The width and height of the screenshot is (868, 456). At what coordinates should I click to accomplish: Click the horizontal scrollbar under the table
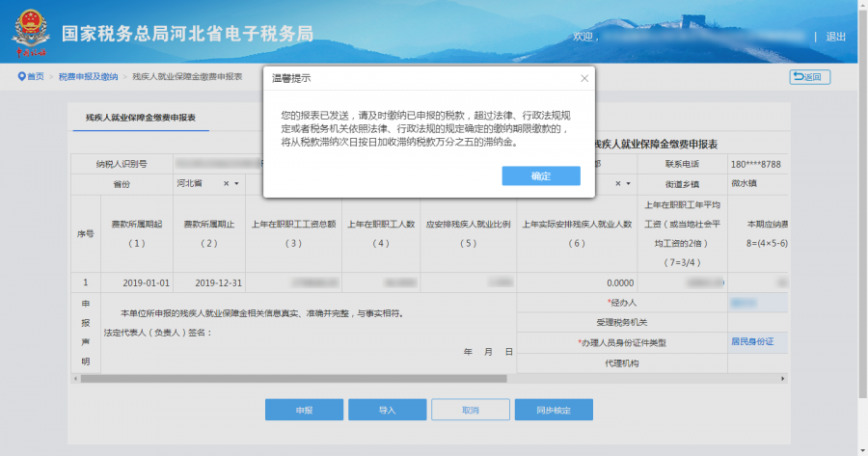(x=386, y=379)
